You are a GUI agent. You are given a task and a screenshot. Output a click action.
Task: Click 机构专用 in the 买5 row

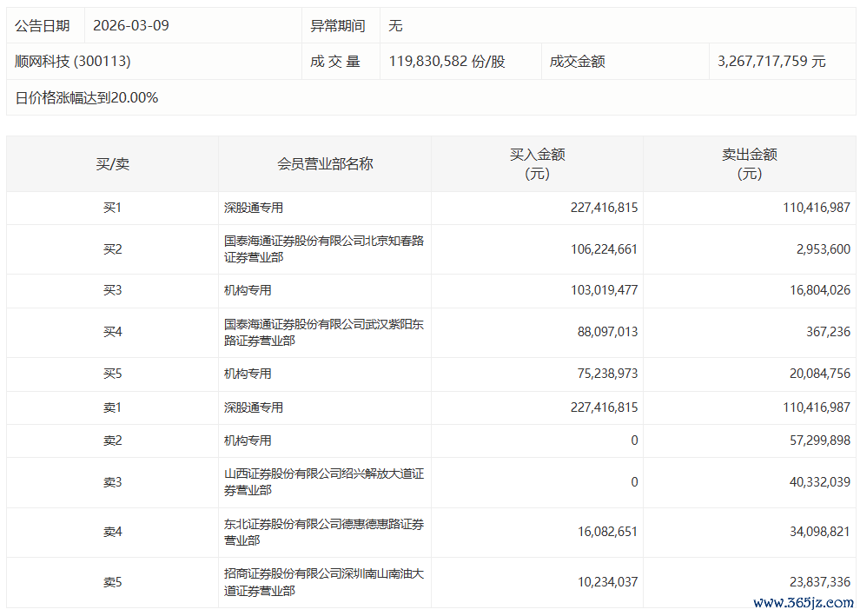(x=248, y=374)
